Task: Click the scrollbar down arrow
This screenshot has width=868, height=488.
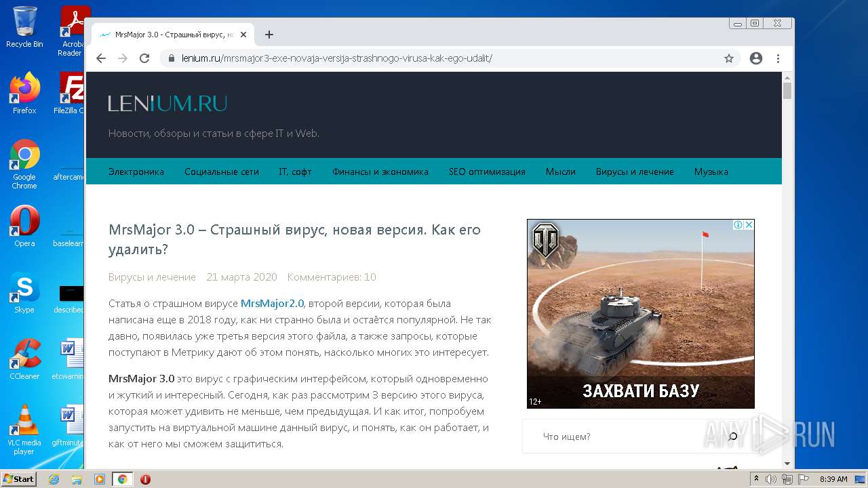Action: point(787,464)
